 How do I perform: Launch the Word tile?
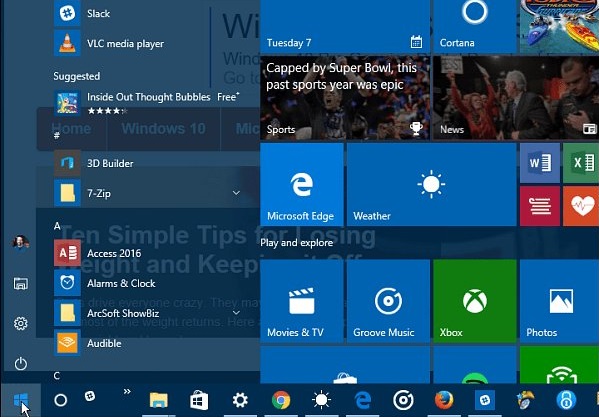(540, 163)
